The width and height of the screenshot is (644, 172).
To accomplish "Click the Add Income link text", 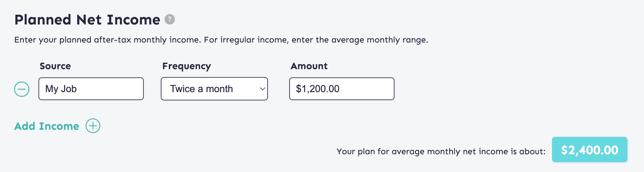I will point(47,126).
